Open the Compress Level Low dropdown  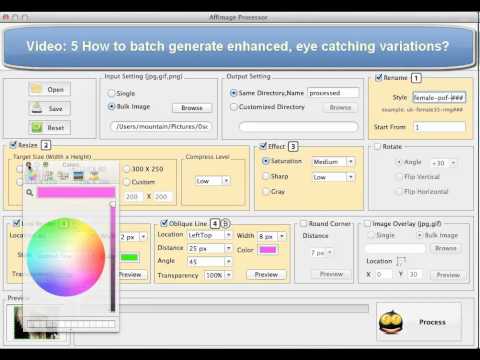click(x=213, y=181)
